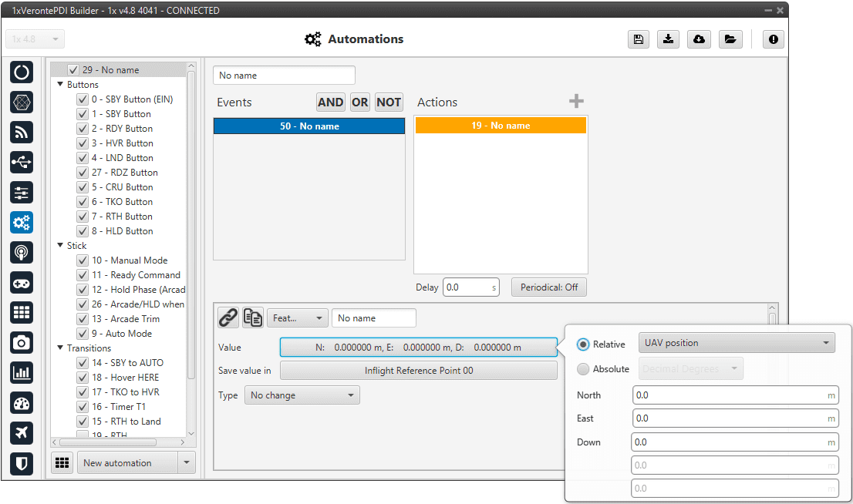Collapse the Buttons tree group
This screenshot has height=504, width=853.
60,85
